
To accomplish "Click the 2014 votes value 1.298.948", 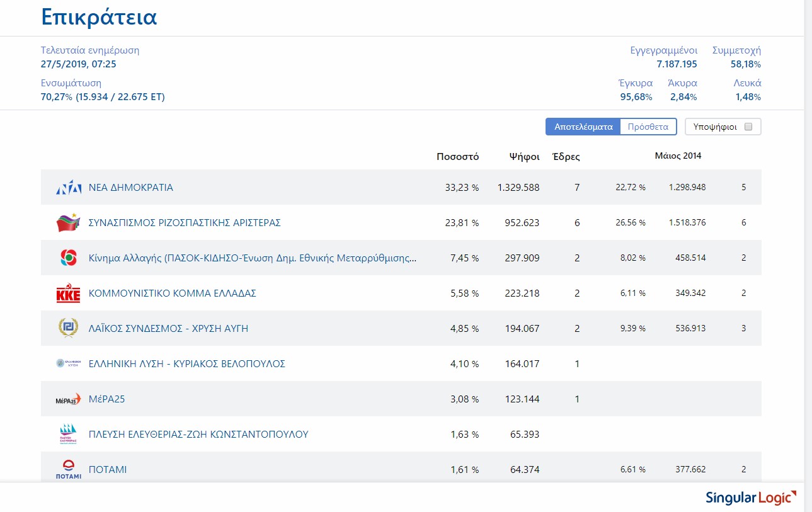I will point(686,188).
